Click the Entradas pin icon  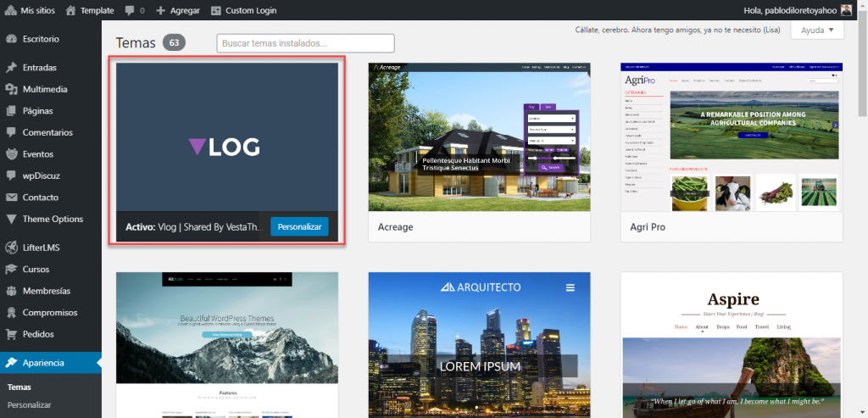[11, 68]
